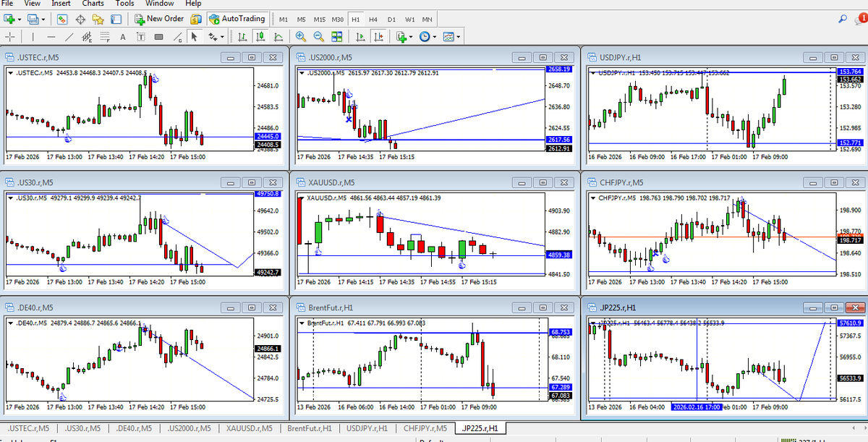Expand the Periods clock dropdown arrow
Viewport: 868px width, 442px height.
(x=434, y=37)
